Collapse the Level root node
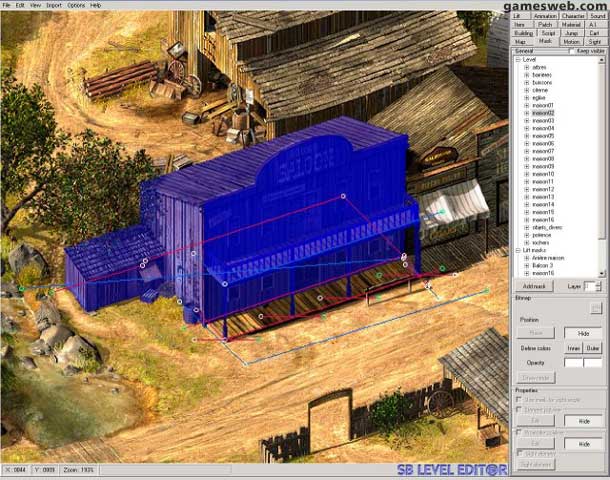 [518, 59]
